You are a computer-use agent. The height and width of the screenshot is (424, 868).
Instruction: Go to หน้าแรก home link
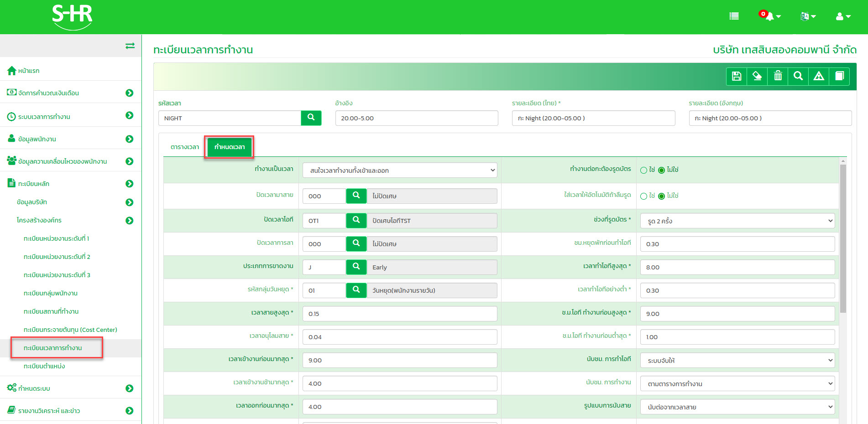pyautogui.click(x=28, y=71)
